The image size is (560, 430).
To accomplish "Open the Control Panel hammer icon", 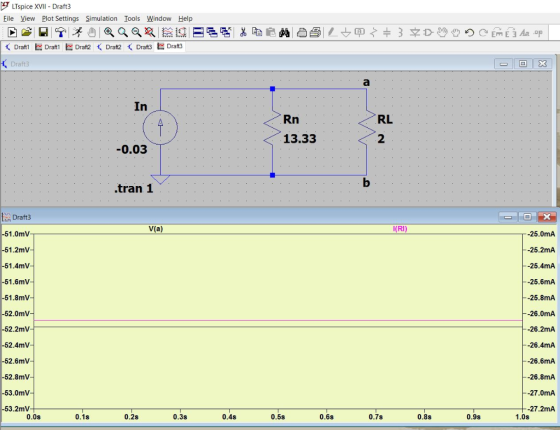I will (60, 32).
